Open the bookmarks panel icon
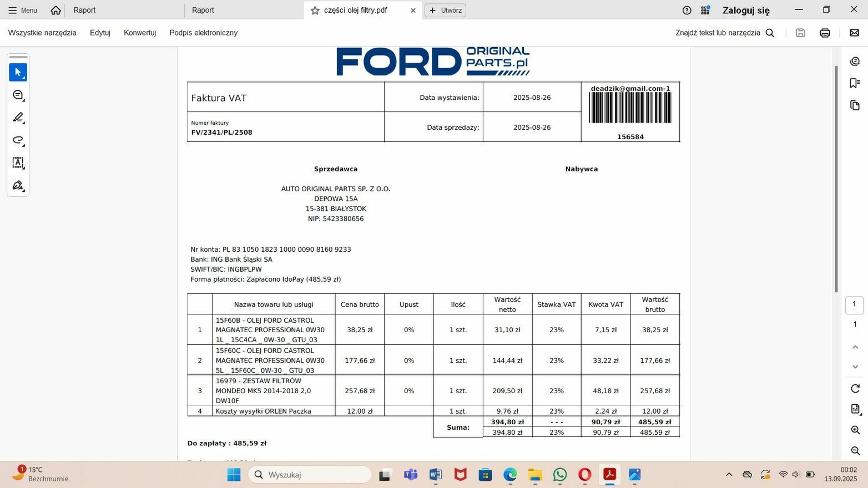The width and height of the screenshot is (868, 488). tap(855, 83)
